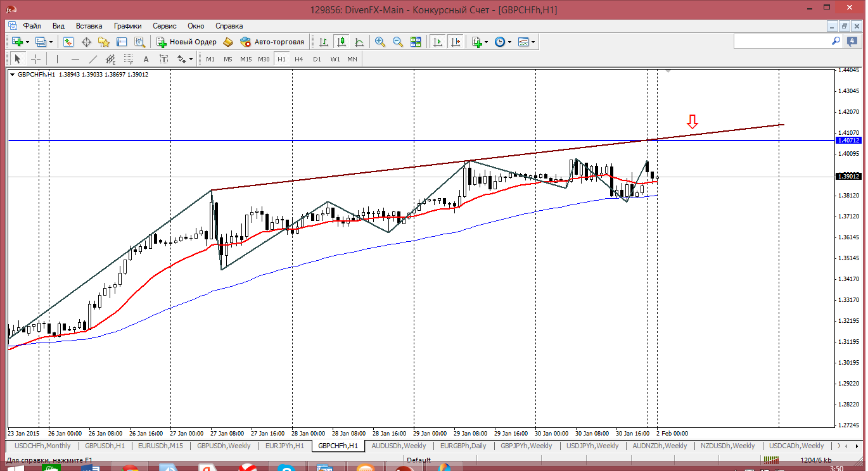Viewport: 868px width, 471px height.
Task: Open the Файл menu
Action: [32, 26]
